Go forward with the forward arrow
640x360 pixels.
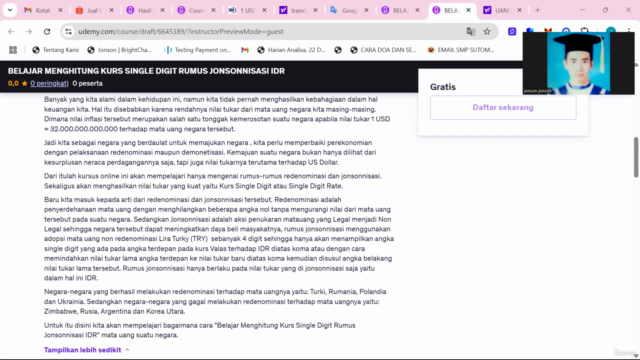click(29, 31)
